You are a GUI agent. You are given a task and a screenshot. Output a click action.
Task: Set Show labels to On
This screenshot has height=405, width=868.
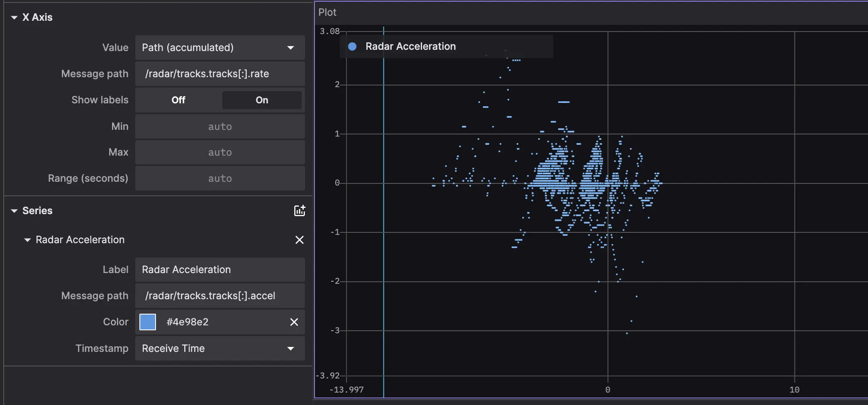pos(261,100)
